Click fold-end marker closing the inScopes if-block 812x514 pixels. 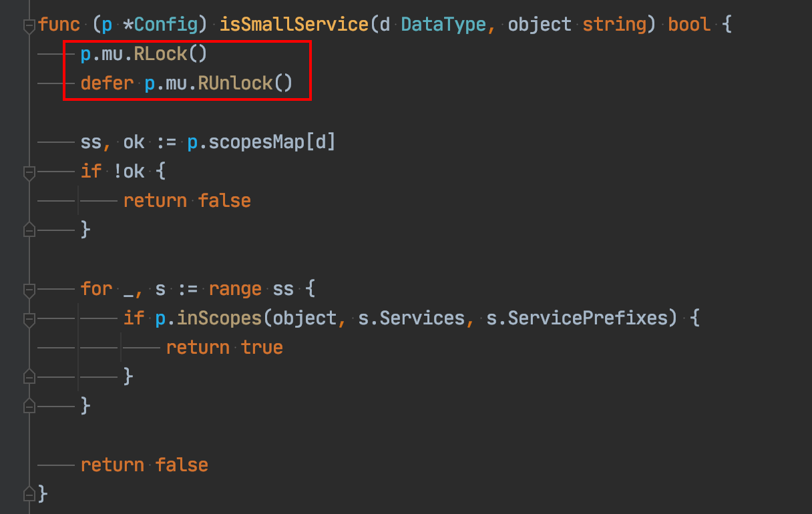tap(29, 377)
